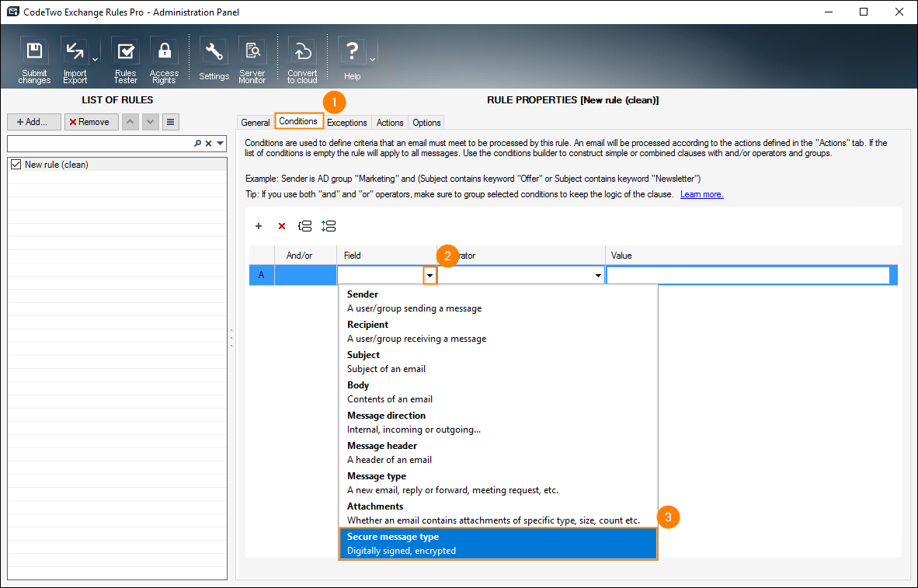Click the group conditions icon
The width and height of the screenshot is (918, 588).
point(305,226)
